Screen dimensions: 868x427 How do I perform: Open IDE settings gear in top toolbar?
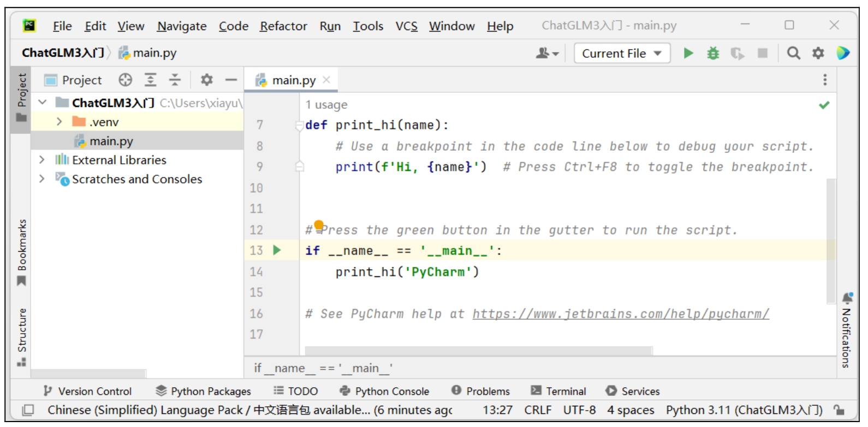818,53
